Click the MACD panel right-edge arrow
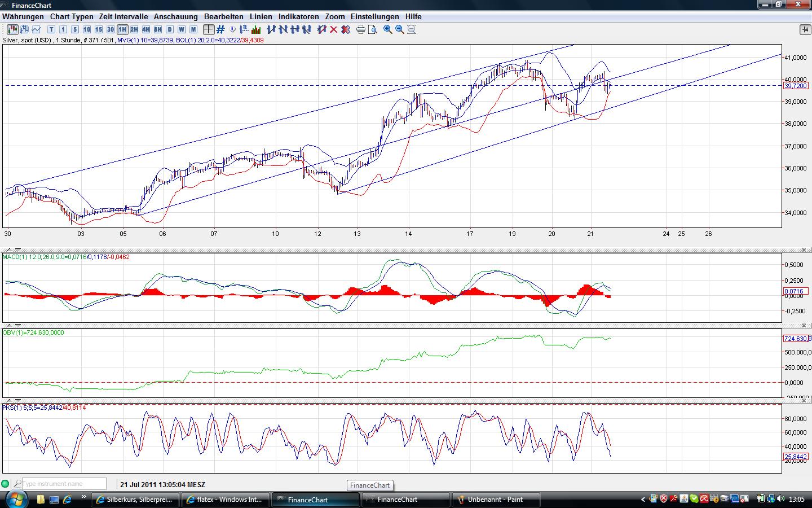The width and height of the screenshot is (812, 508). click(804, 250)
